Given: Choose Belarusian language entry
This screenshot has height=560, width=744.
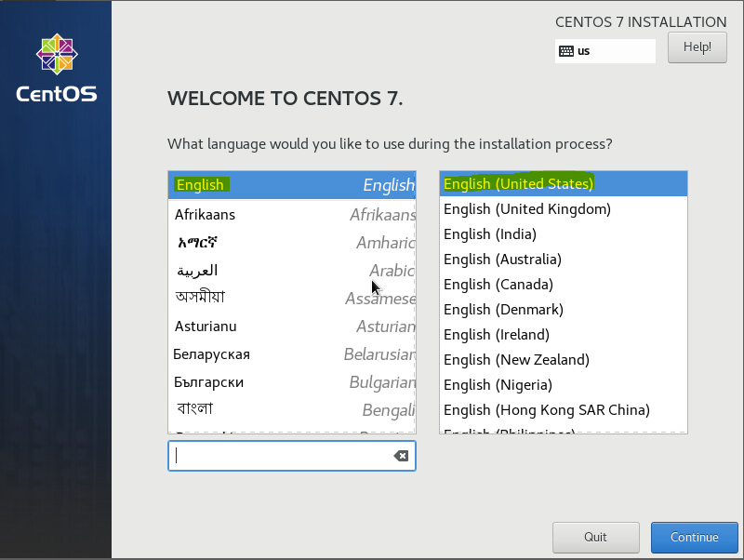Looking at the screenshot, I should coord(291,354).
